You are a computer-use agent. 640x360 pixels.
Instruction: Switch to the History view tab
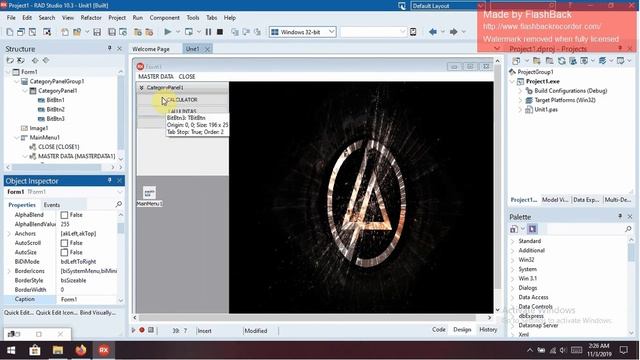[488, 329]
